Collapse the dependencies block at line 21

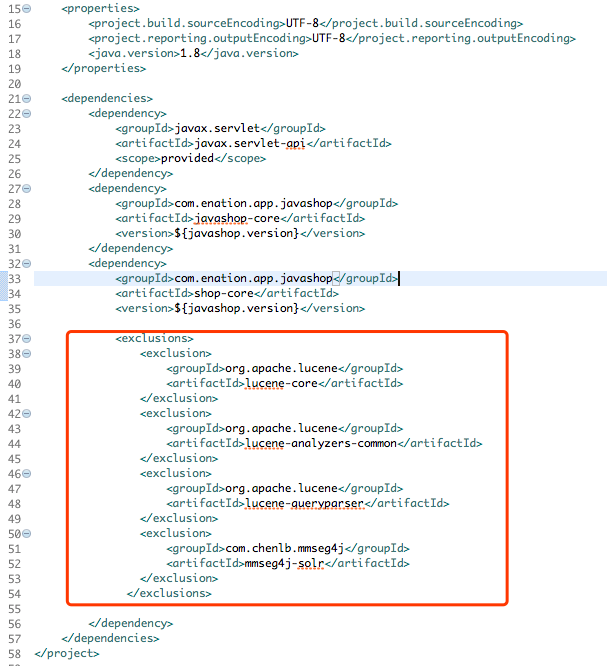point(27,99)
